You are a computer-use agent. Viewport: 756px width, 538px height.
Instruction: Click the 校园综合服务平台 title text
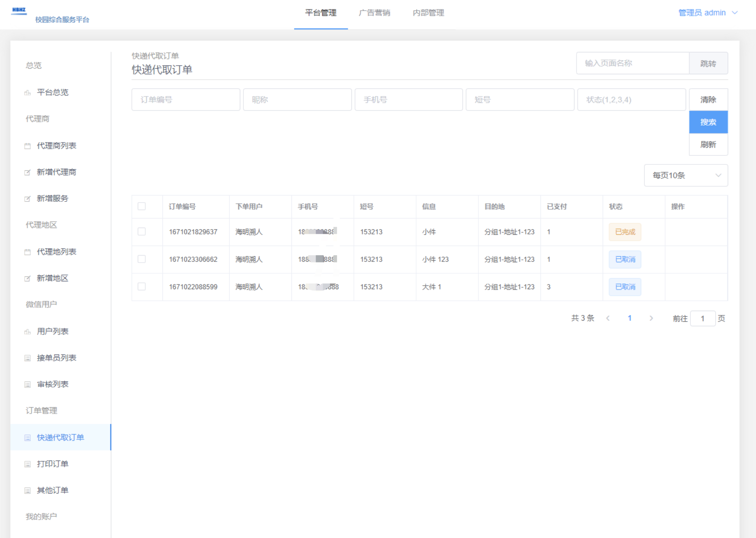(62, 20)
